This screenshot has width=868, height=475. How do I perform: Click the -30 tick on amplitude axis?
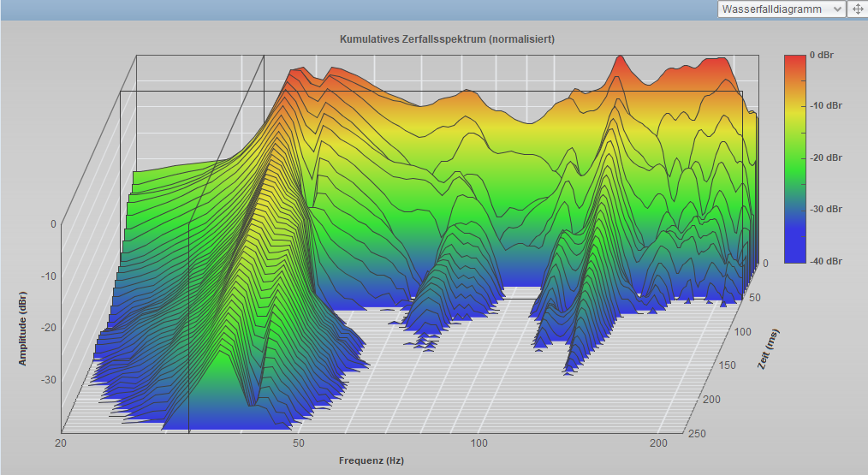(x=49, y=380)
